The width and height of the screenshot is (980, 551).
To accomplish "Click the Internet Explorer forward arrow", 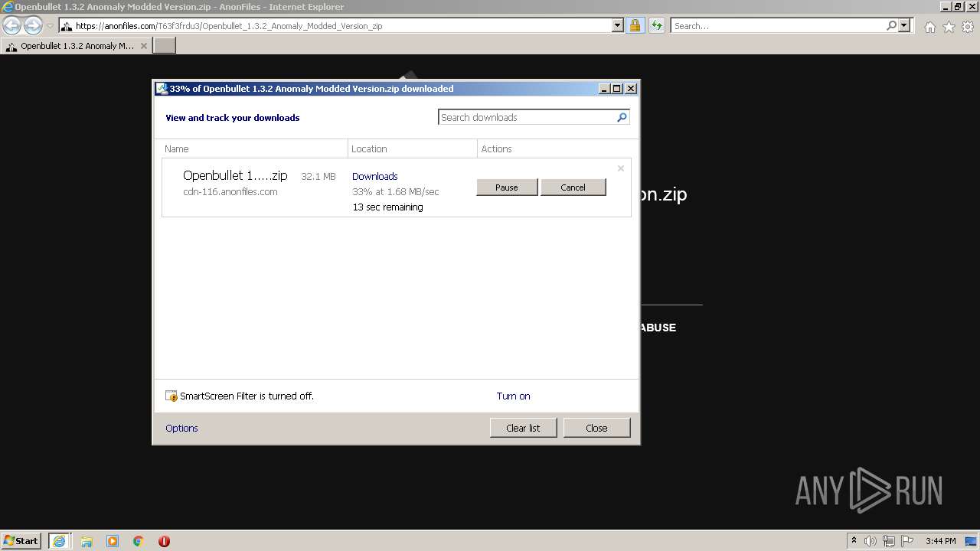I will coord(33,25).
